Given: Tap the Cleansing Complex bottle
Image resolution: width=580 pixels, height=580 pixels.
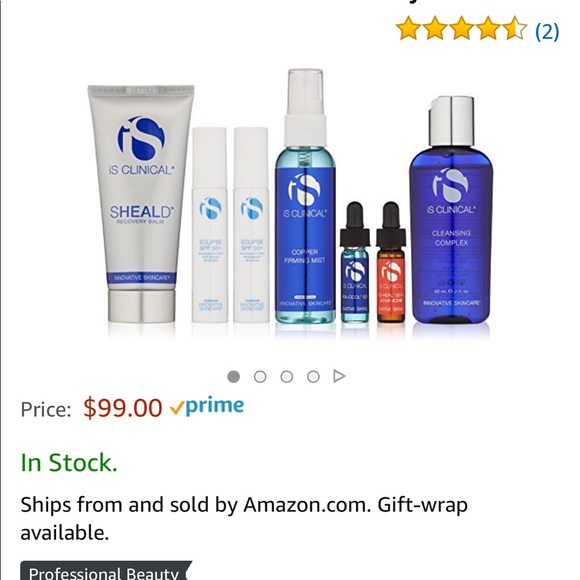Looking at the screenshot, I should (x=451, y=210).
